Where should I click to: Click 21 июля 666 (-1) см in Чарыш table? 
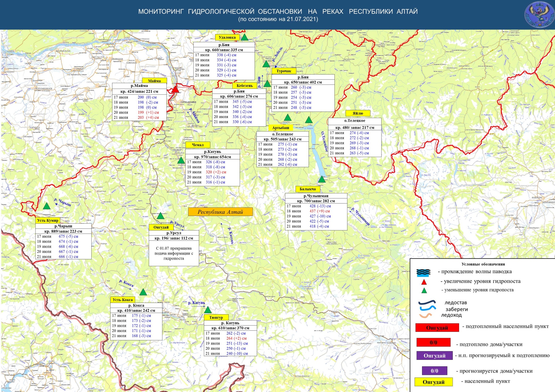pos(58,257)
